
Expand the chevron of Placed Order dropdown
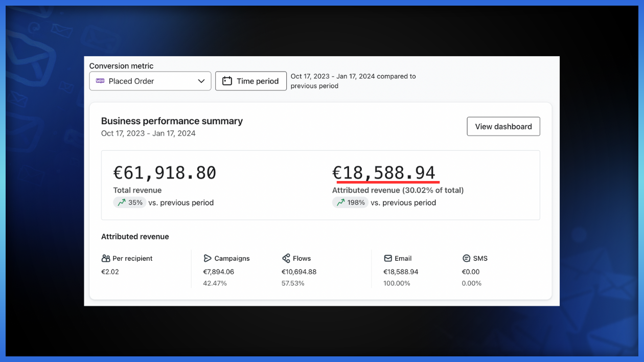(201, 81)
